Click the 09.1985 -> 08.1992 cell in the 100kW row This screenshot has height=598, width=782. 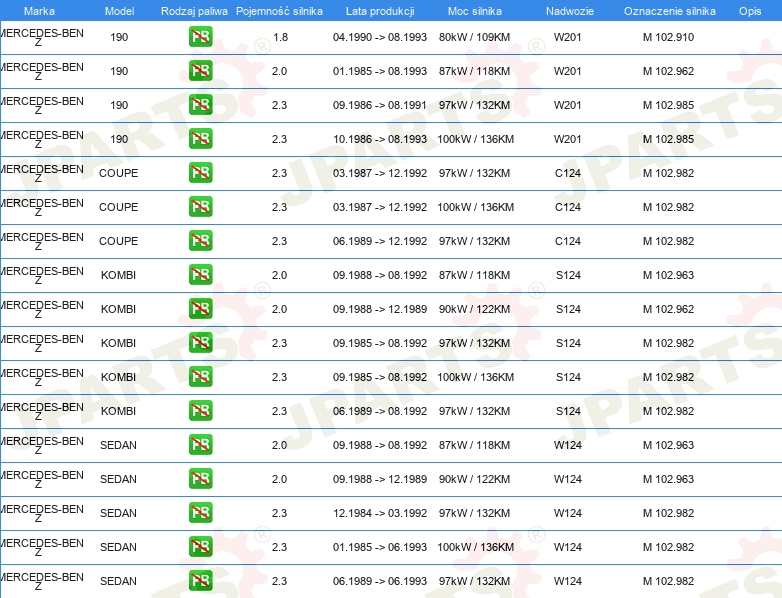(380, 377)
